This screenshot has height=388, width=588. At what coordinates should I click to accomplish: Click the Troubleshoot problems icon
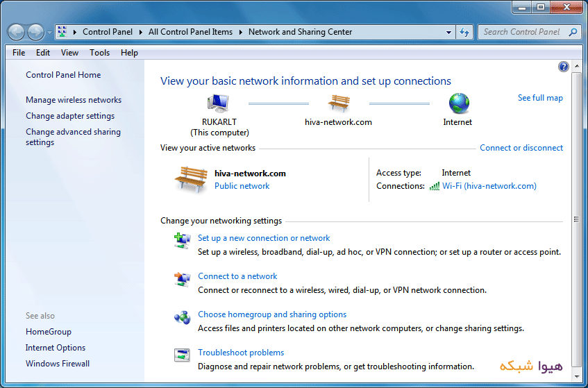[x=182, y=356]
